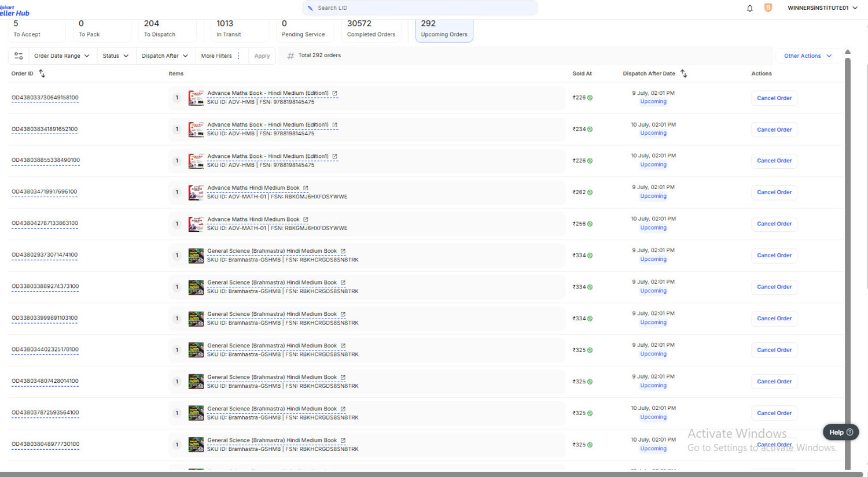
Task: Open external link for order OD438033730649158100 item
Action: pyautogui.click(x=334, y=93)
